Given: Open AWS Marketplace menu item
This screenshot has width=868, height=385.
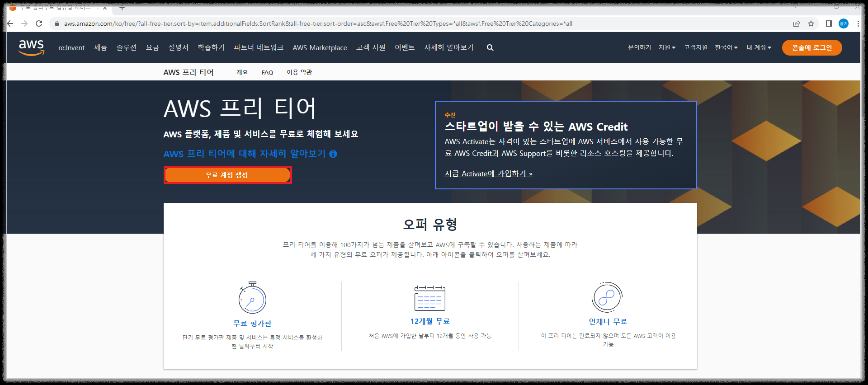Looking at the screenshot, I should click(320, 47).
